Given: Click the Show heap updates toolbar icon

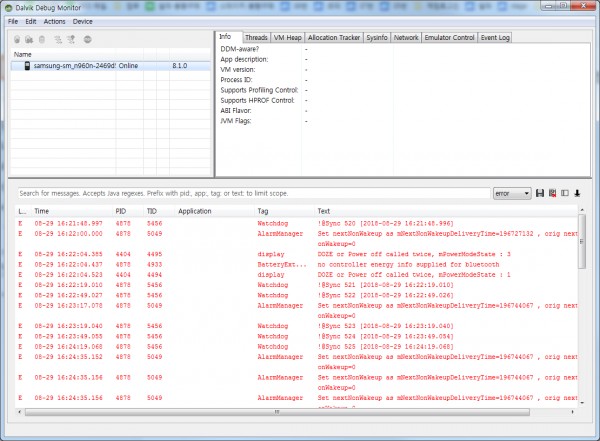Looking at the screenshot, I should [17, 39].
